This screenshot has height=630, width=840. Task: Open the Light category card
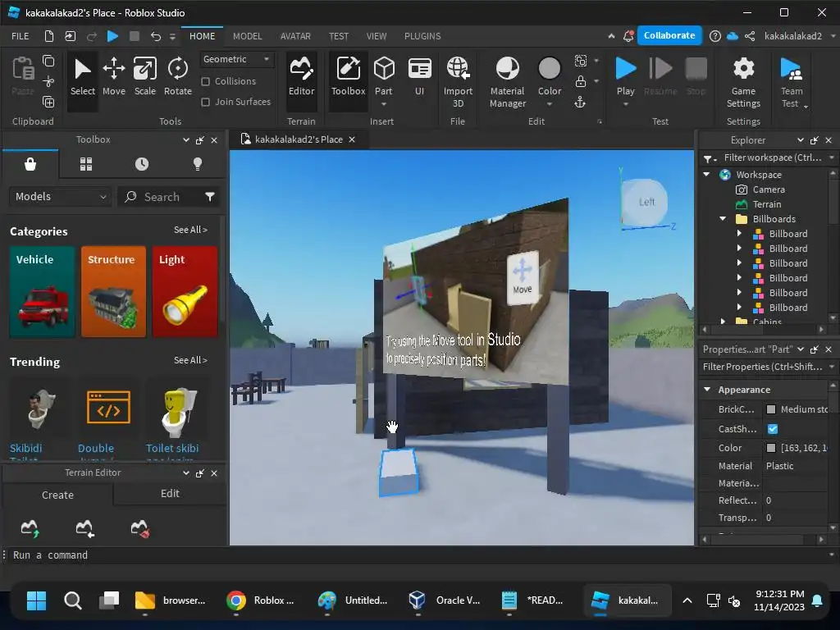(x=185, y=291)
